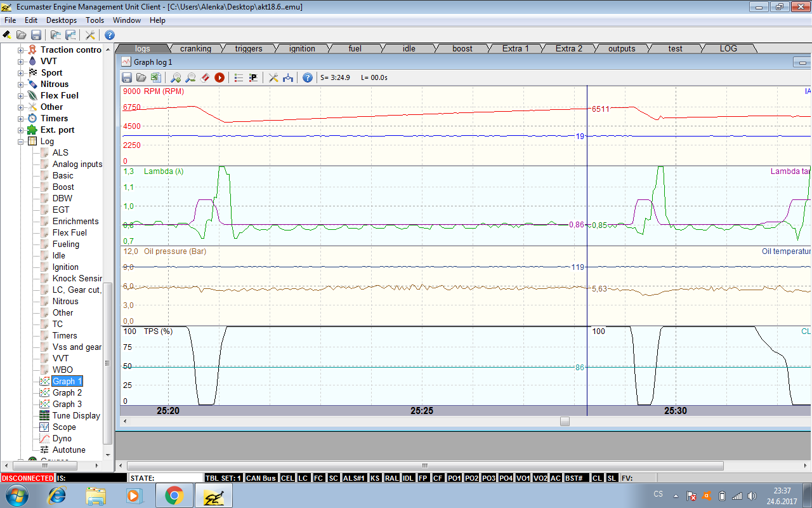Click the tools wrench icon in main toolbar
812x508 pixels.
click(90, 35)
